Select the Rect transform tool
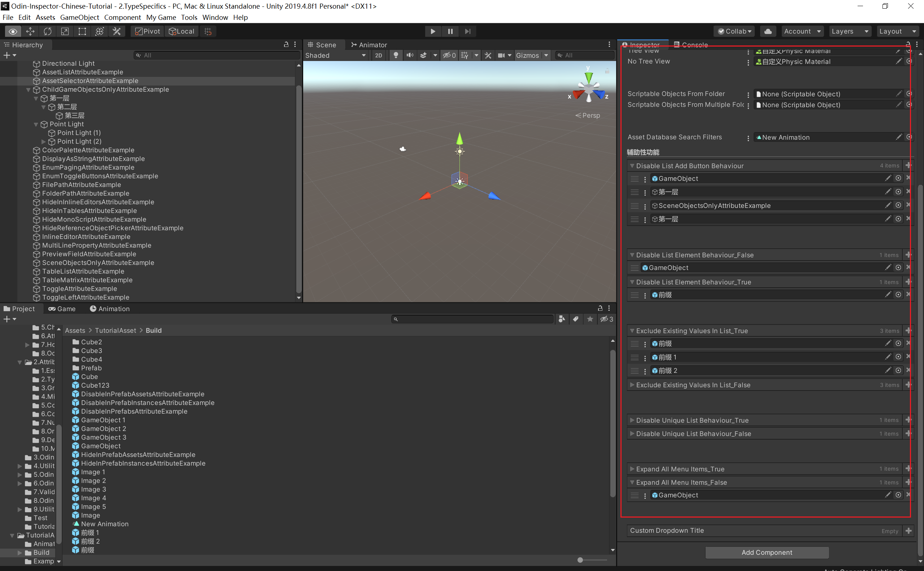Screen dimensions: 924x571 coord(82,31)
